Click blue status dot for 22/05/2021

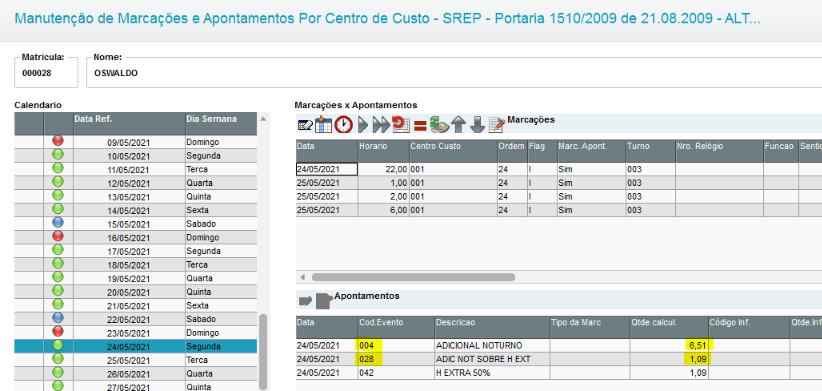(58, 318)
